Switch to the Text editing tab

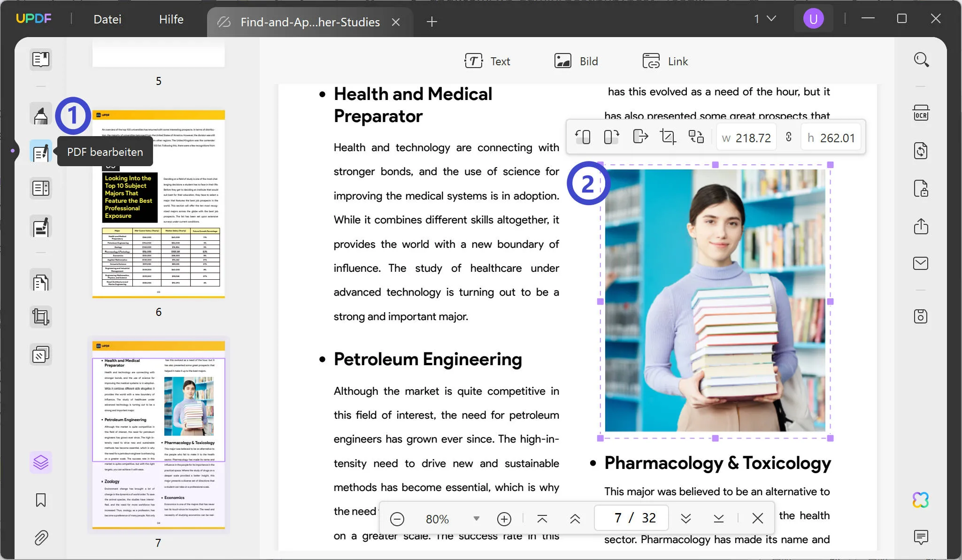click(x=488, y=61)
